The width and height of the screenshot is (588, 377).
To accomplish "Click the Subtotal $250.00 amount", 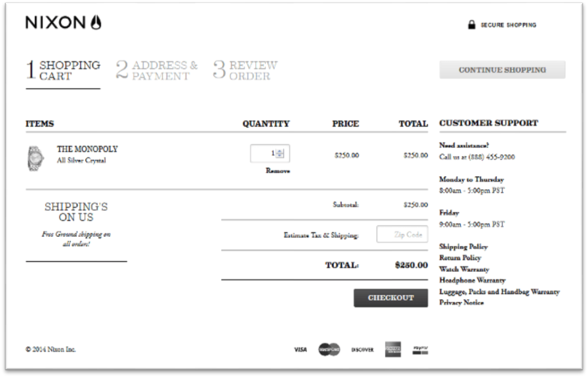I will (x=416, y=205).
